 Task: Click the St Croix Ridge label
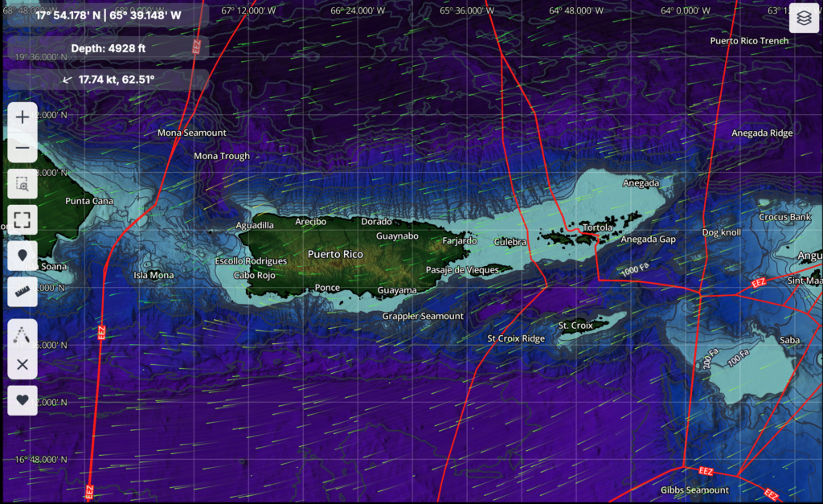pyautogui.click(x=515, y=338)
